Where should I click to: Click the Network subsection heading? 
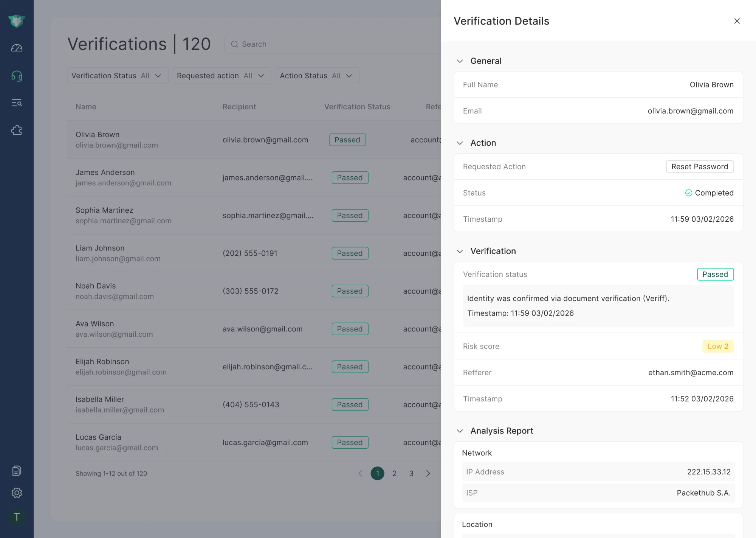point(477,453)
